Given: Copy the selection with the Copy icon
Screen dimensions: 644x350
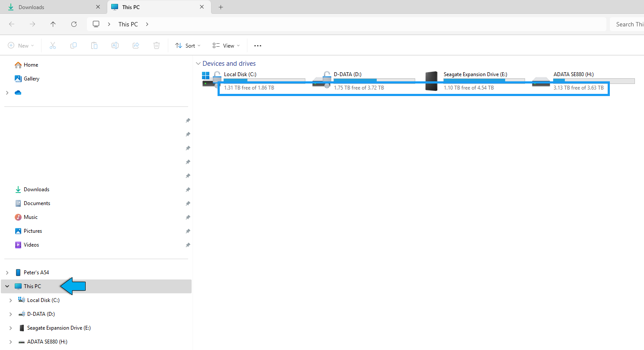Looking at the screenshot, I should coord(74,45).
